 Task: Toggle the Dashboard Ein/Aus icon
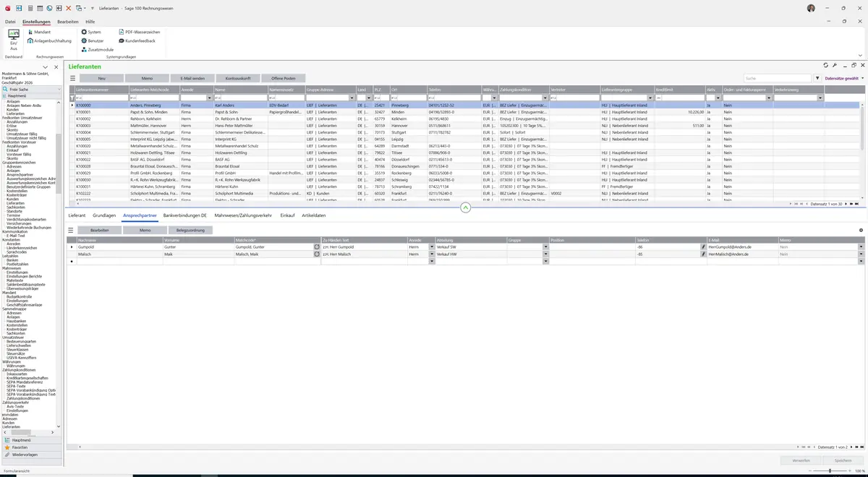coord(14,40)
